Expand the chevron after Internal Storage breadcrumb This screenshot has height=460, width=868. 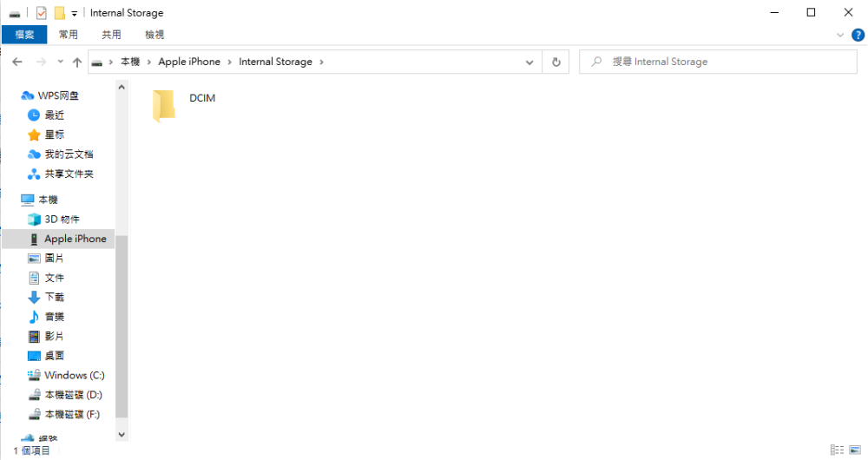[x=321, y=62]
